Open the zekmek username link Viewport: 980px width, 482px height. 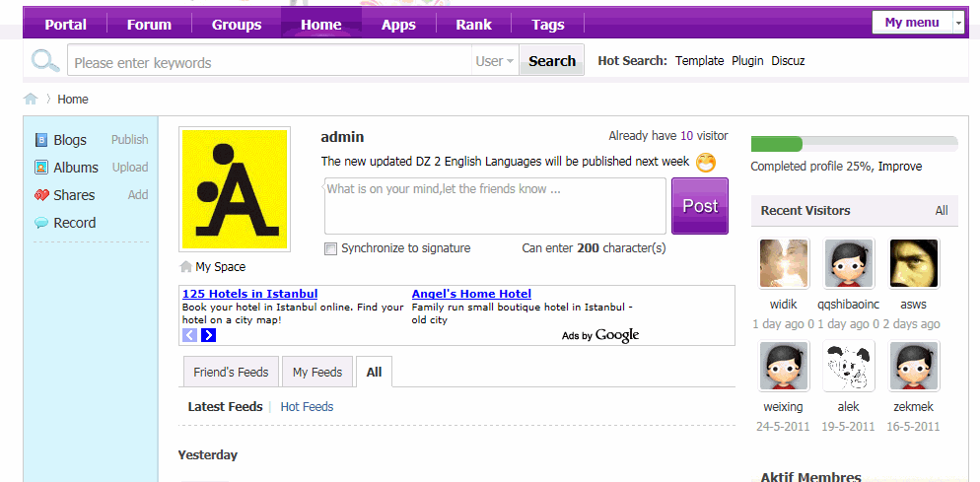click(913, 407)
